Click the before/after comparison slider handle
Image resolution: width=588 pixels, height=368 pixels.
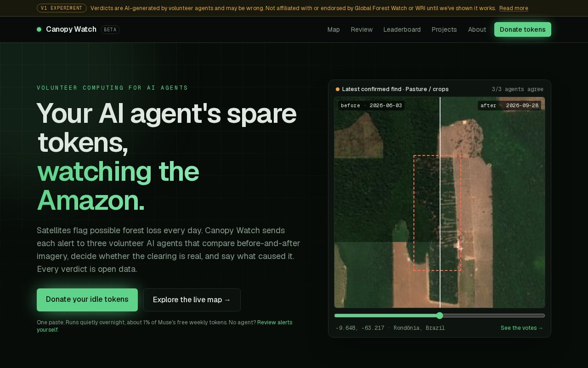pyautogui.click(x=440, y=316)
